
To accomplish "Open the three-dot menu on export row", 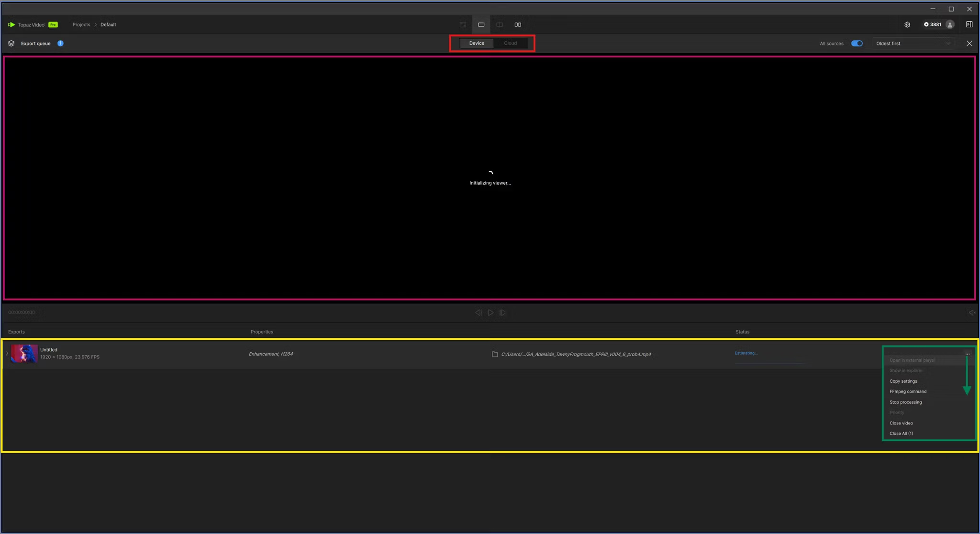I will coord(967,354).
